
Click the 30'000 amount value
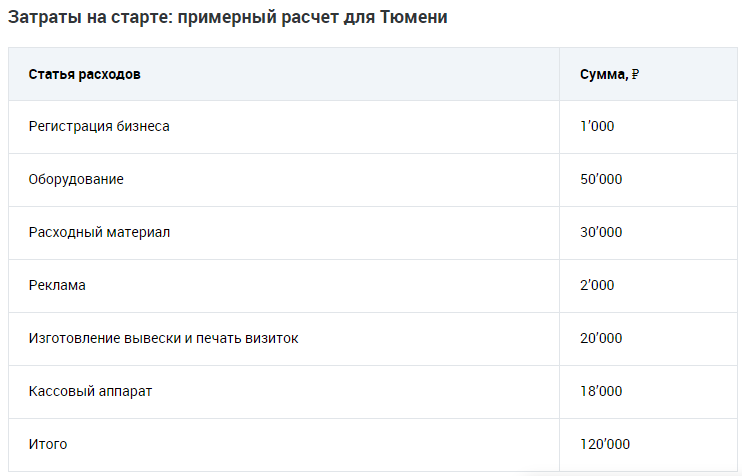click(x=601, y=233)
